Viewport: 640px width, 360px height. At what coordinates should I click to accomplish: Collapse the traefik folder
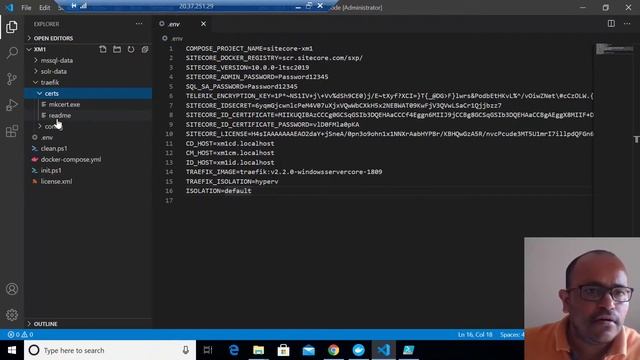[50, 82]
